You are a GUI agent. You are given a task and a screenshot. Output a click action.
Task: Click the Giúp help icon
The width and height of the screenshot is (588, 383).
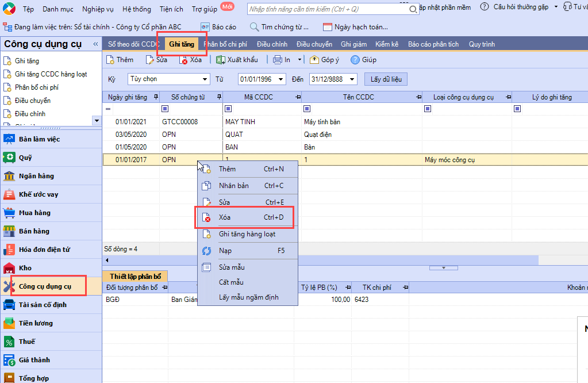point(355,60)
